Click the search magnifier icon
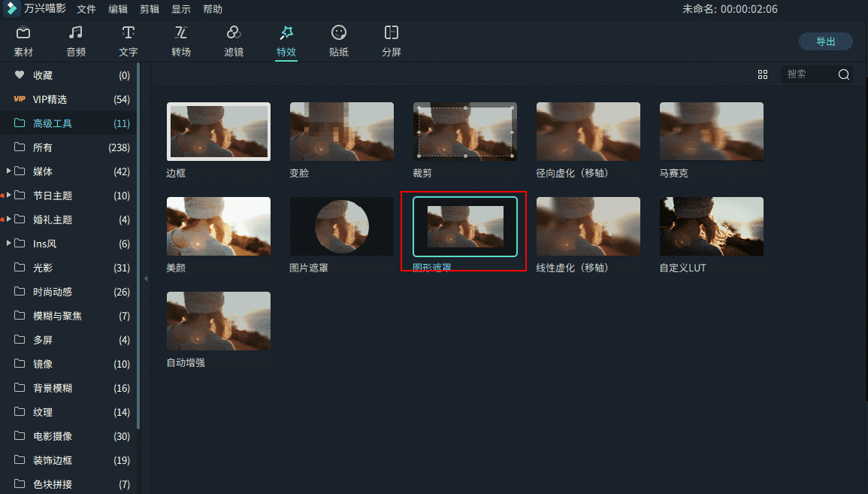 tap(843, 74)
